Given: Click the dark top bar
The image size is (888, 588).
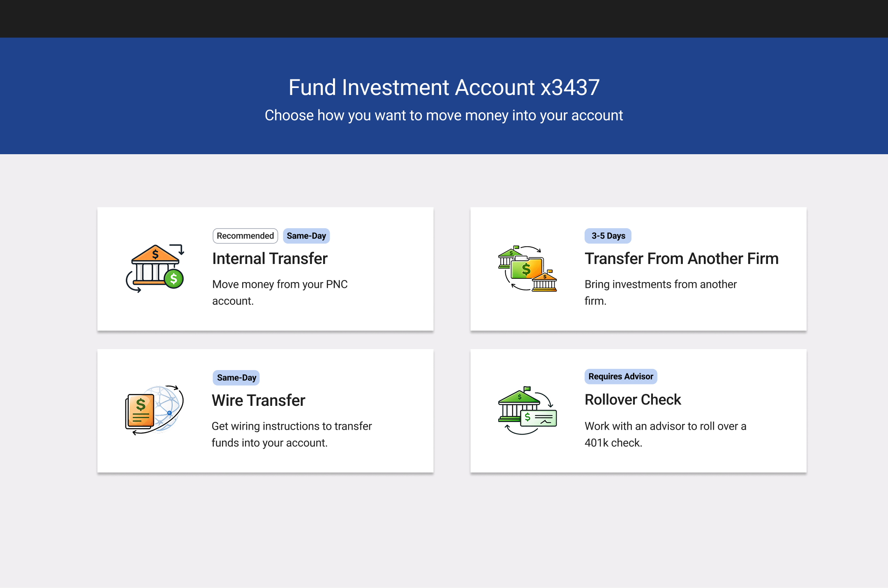Looking at the screenshot, I should point(444,19).
